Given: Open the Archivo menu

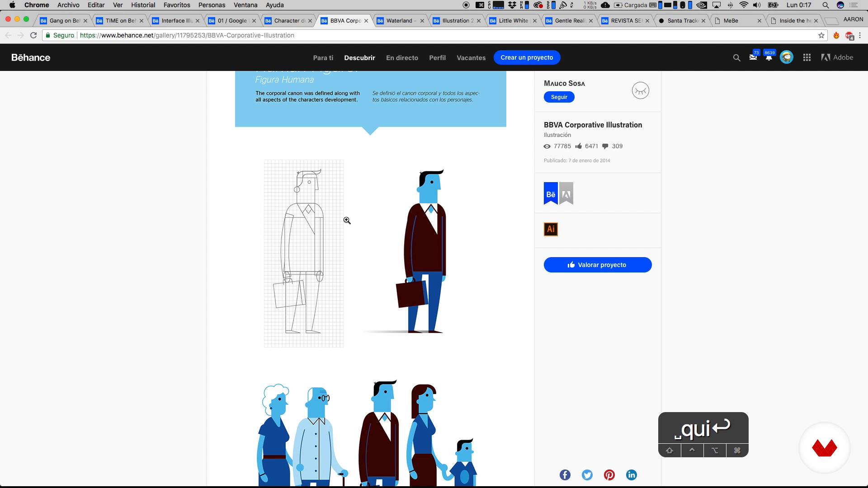Looking at the screenshot, I should (x=68, y=5).
